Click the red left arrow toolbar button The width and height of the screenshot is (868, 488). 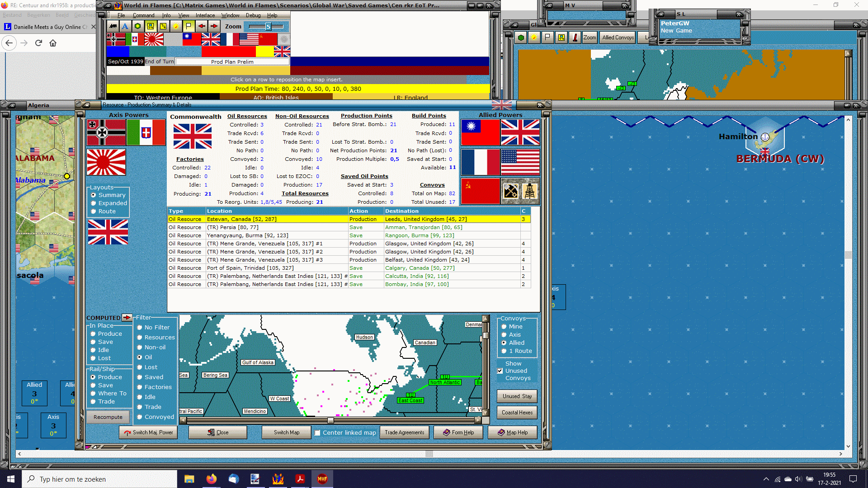tap(201, 26)
